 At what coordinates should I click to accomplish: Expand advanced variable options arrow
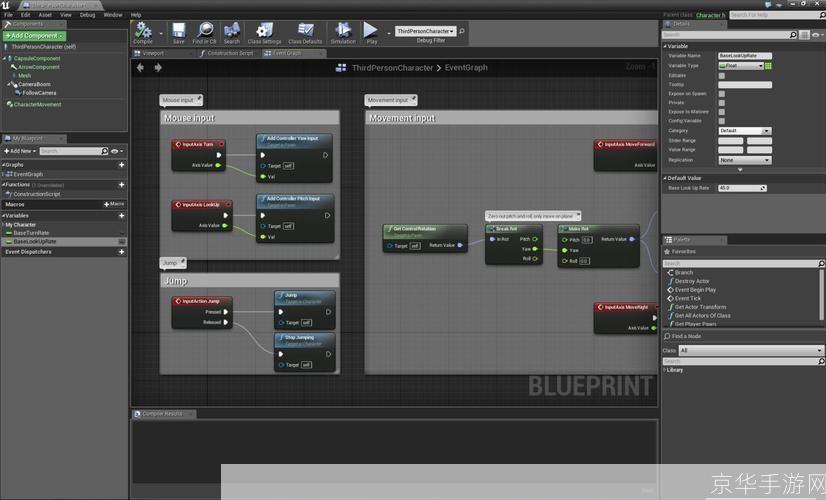[740, 170]
